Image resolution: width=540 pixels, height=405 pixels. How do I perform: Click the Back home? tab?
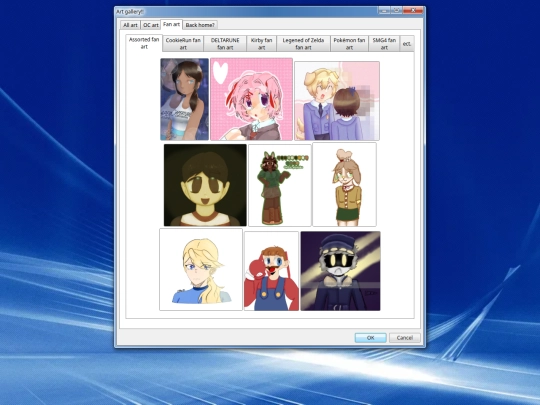tap(200, 25)
